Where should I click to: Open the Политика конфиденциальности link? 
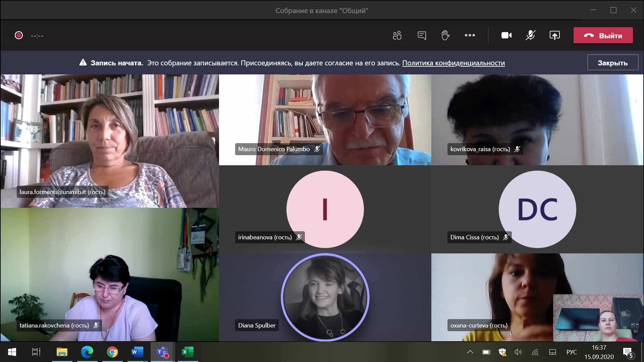pos(453,63)
